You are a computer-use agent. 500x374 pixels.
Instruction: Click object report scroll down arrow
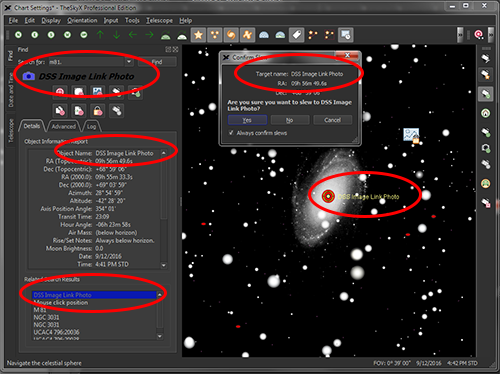164,265
